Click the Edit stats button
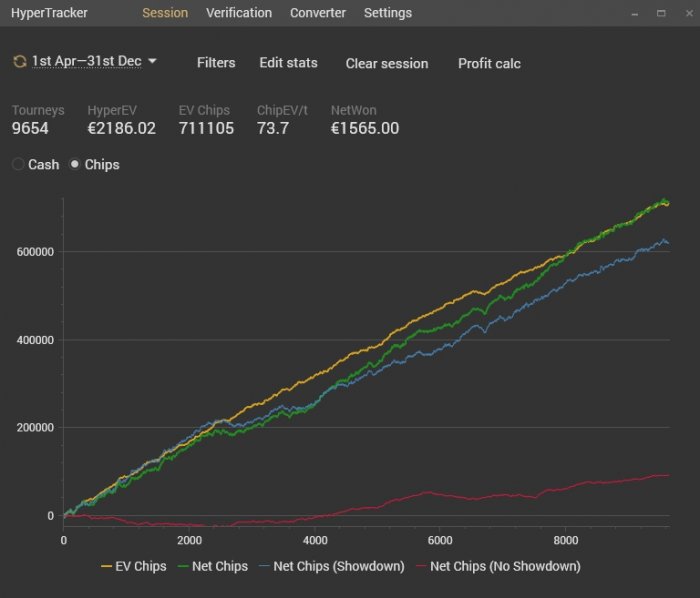Screen dimensions: 700x598 pos(288,63)
